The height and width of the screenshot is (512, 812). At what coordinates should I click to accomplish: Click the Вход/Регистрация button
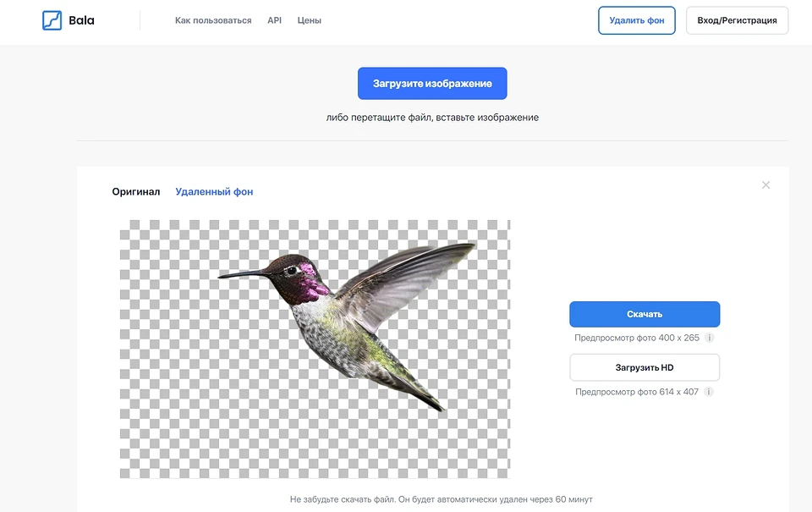click(x=737, y=20)
